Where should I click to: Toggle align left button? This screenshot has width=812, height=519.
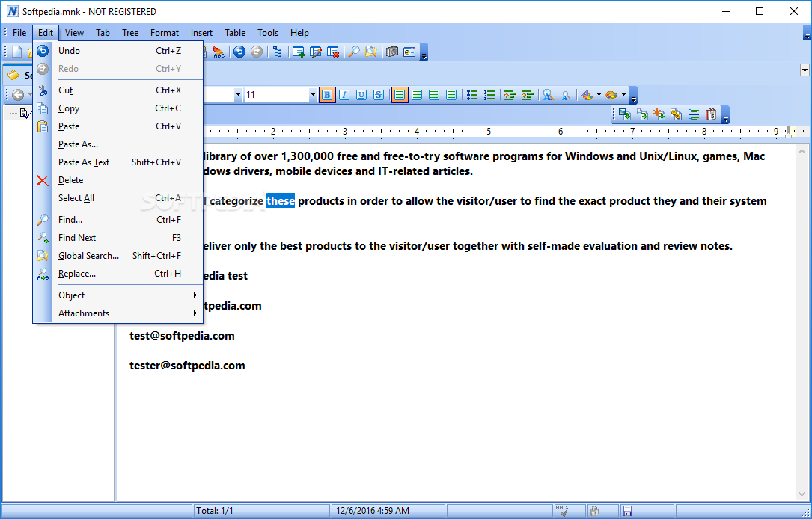(400, 95)
